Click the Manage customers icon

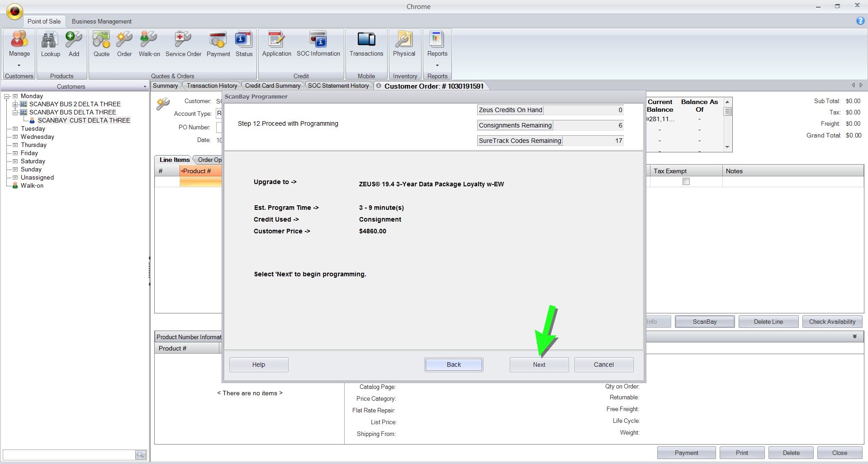(19, 40)
